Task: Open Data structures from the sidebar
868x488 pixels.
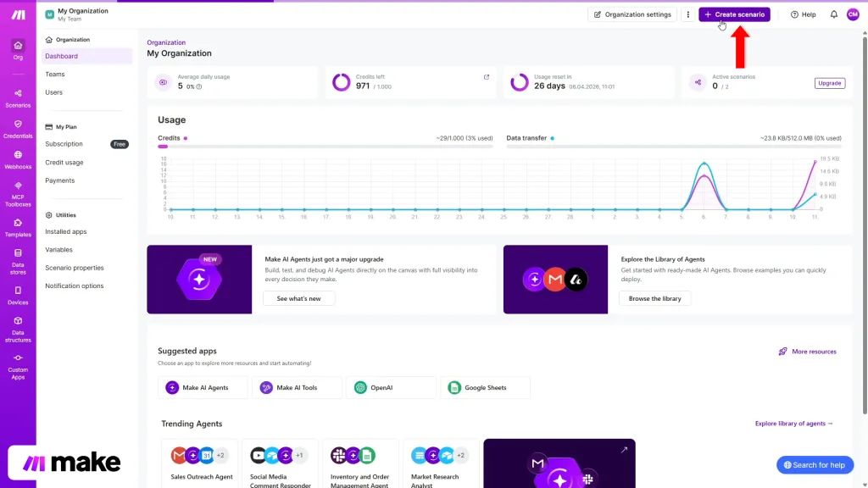Action: (18, 330)
